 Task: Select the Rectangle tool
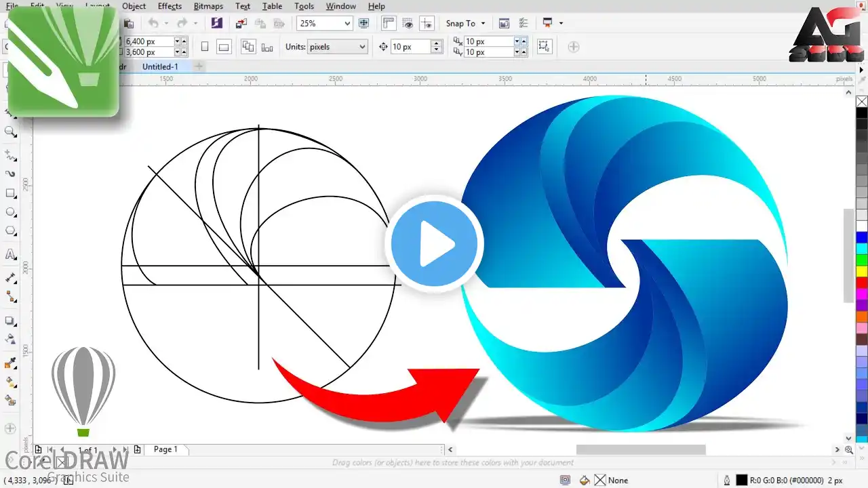point(10,193)
